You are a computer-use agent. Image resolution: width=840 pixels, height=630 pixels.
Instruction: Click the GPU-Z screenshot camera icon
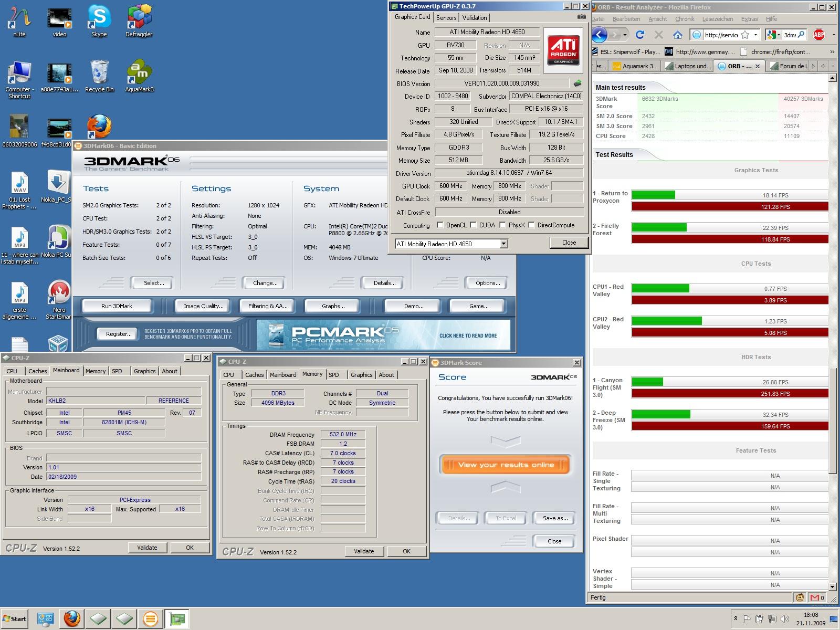581,17
